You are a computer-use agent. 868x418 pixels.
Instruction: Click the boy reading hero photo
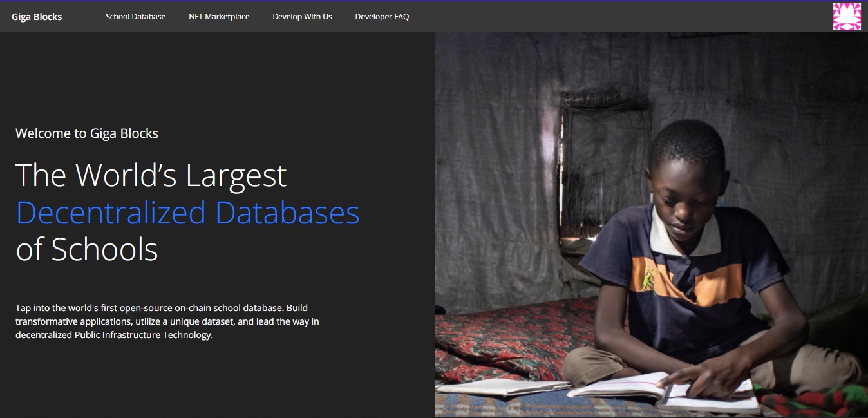tap(651, 225)
